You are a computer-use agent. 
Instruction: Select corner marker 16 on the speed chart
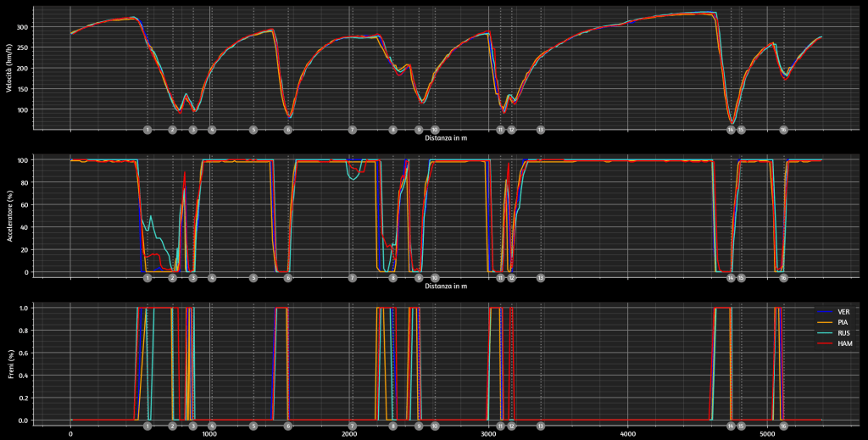click(x=783, y=130)
